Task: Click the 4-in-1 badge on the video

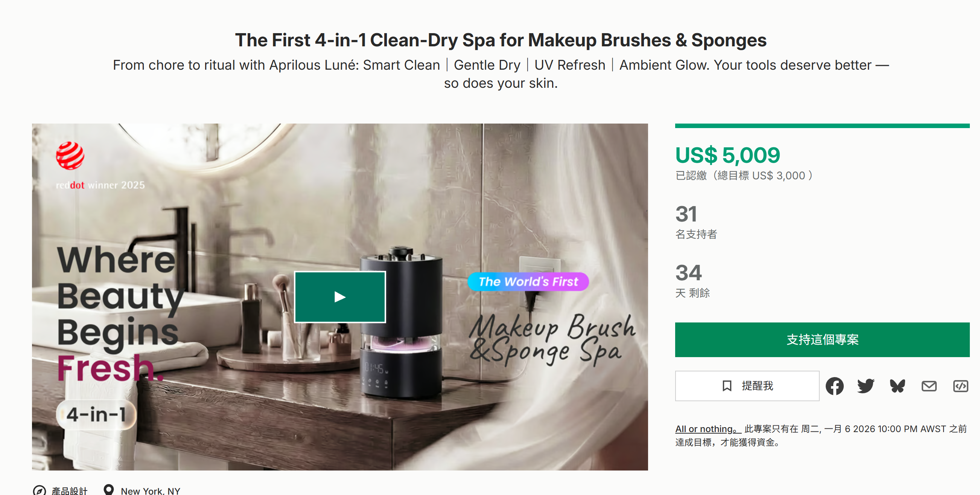Action: pos(96,414)
